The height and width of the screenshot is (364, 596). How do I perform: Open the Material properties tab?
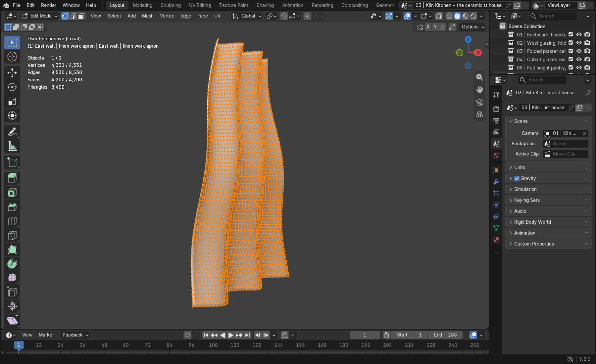496,240
